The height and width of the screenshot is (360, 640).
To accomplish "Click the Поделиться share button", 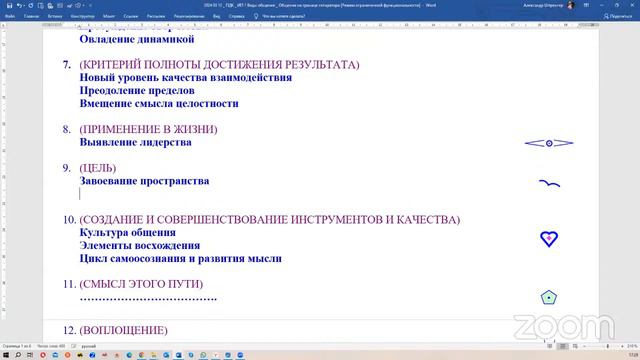I will 618,16.
